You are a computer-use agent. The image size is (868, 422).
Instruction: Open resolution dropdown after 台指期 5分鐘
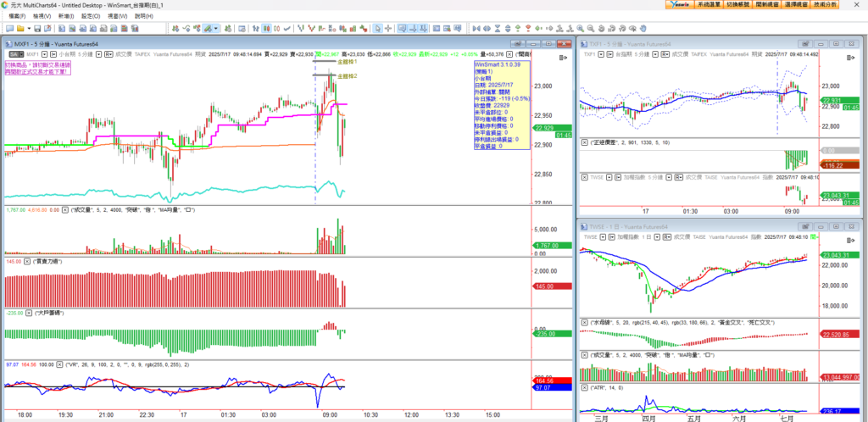coord(655,54)
